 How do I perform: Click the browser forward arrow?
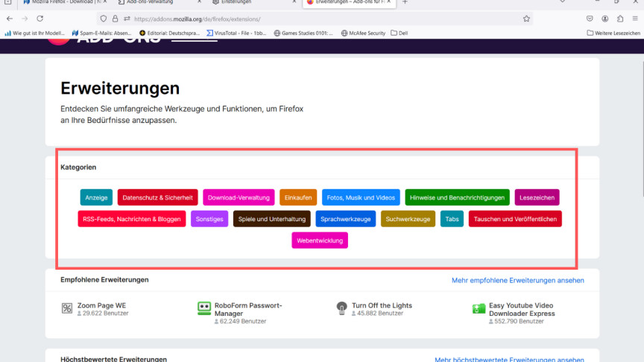point(25,19)
